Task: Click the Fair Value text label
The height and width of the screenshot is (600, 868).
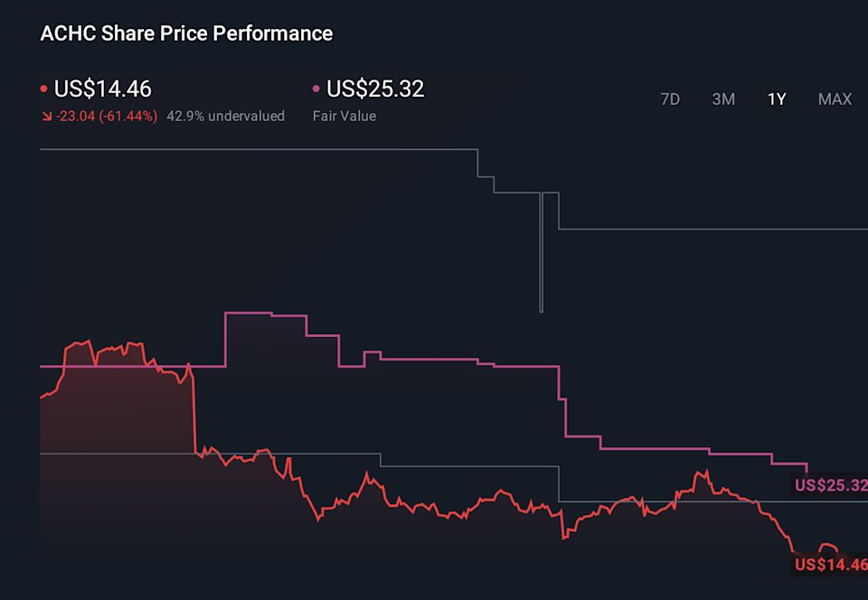Action: click(344, 116)
